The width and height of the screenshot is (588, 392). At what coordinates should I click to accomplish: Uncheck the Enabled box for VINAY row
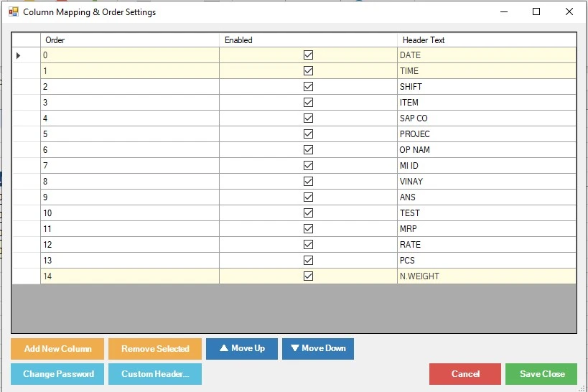tap(308, 182)
